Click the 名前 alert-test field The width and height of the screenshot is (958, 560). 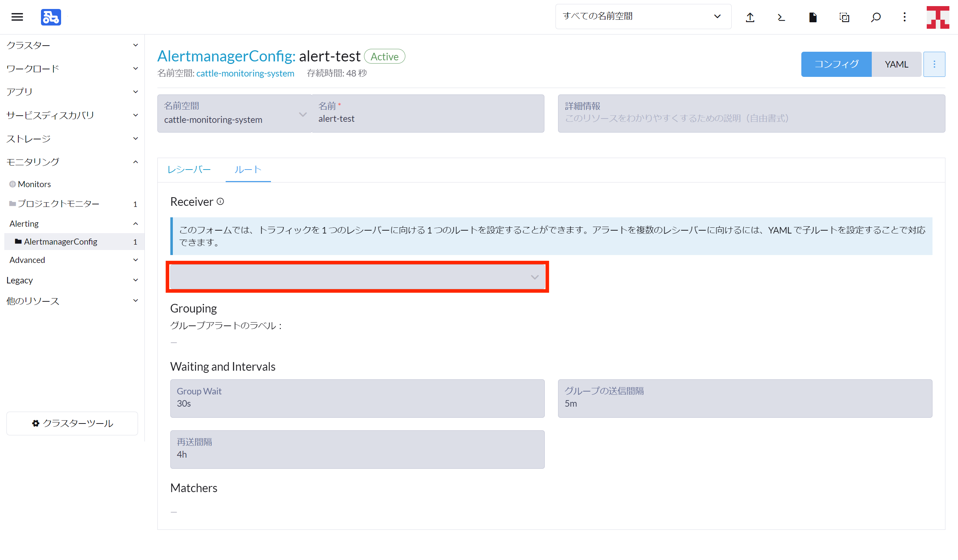[428, 113]
